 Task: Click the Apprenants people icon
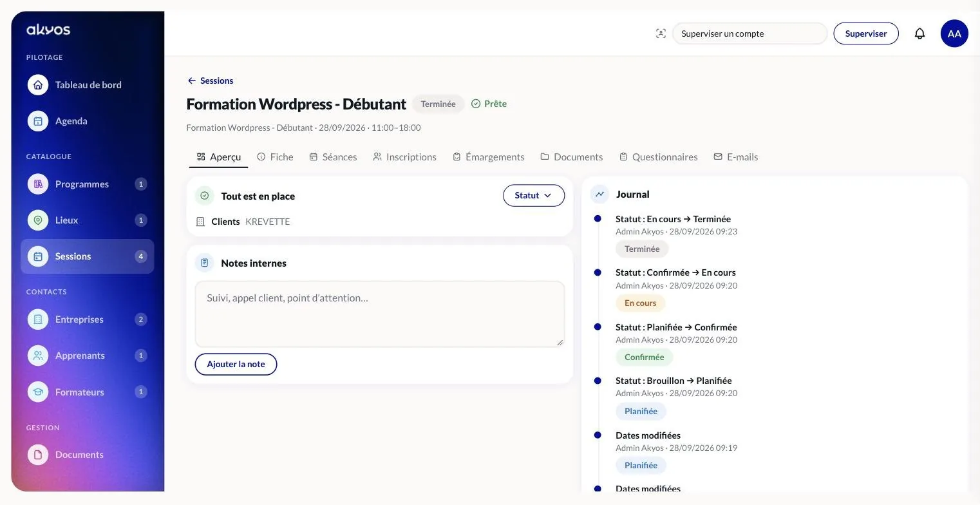(38, 356)
